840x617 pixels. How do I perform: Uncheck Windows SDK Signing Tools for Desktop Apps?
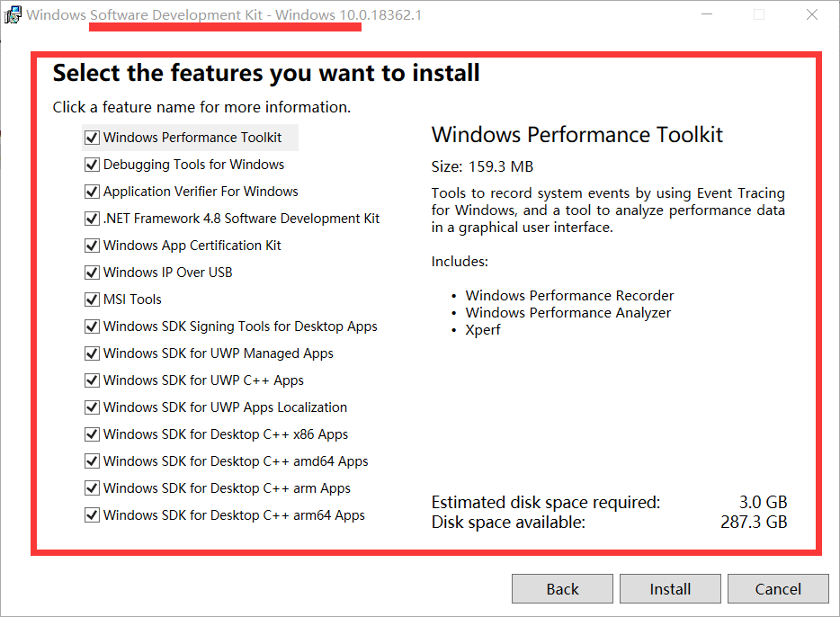pos(91,326)
